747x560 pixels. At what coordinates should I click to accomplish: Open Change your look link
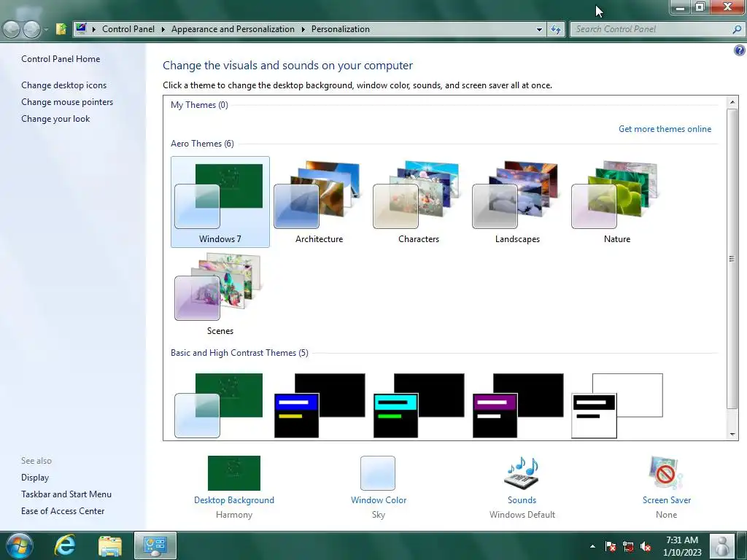pos(55,119)
